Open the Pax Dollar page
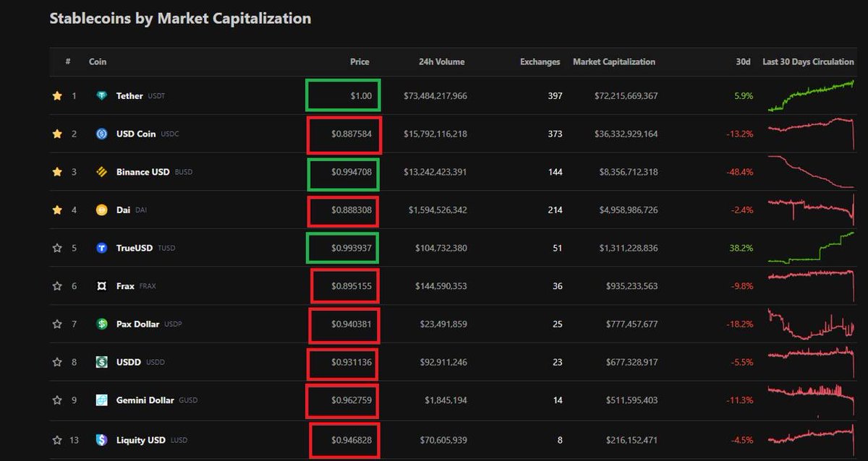This screenshot has width=868, height=461. tap(137, 324)
